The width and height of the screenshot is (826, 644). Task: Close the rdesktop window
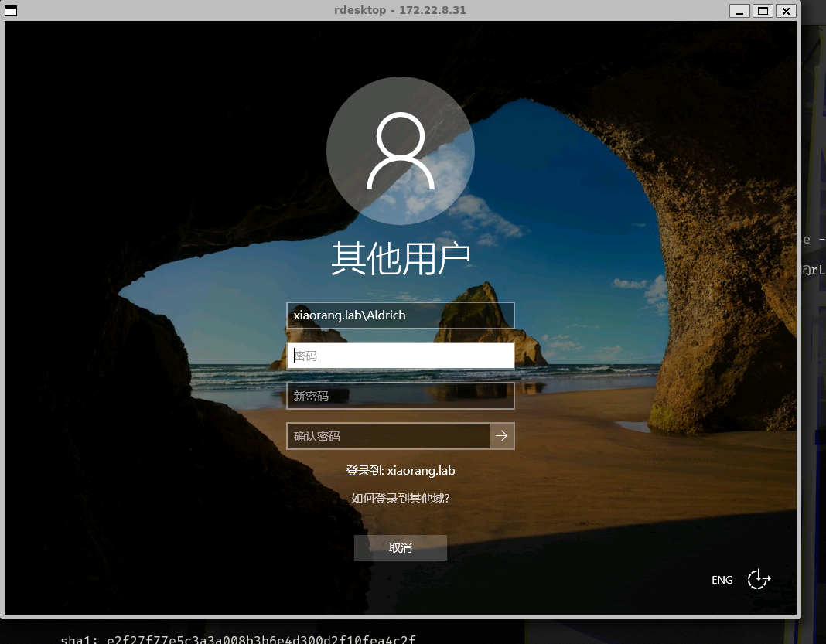tap(786, 11)
